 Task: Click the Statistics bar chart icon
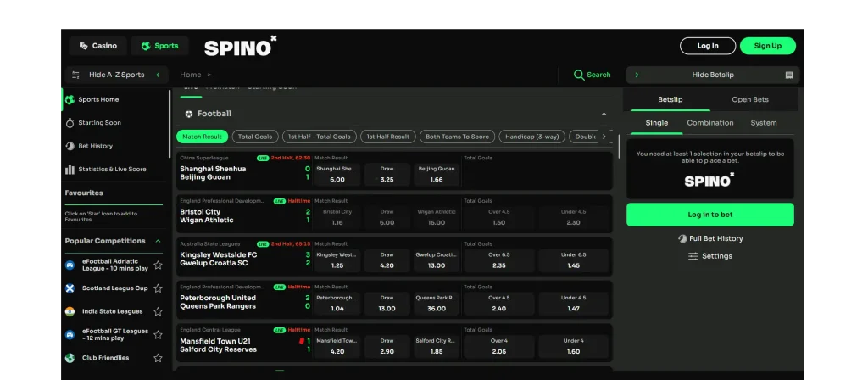tap(70, 170)
